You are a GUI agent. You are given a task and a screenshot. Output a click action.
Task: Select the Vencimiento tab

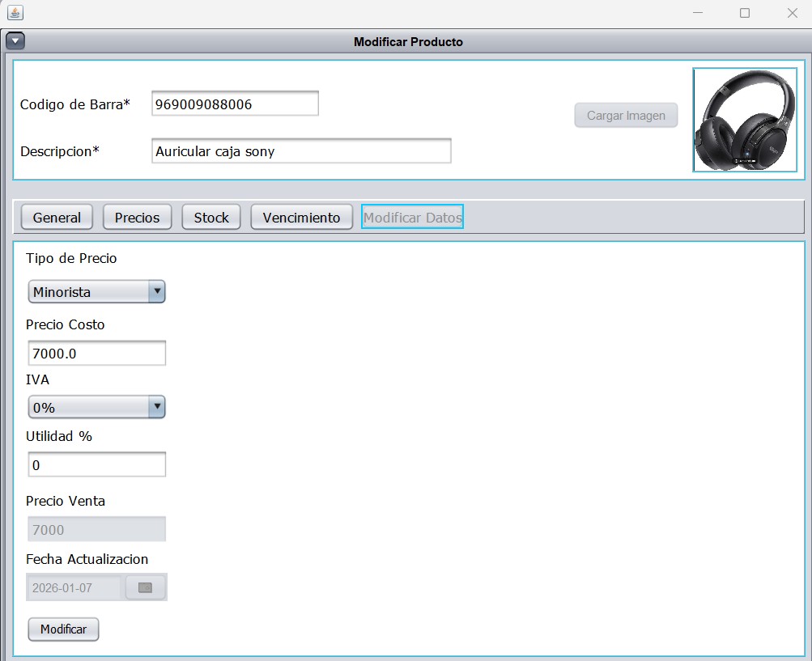(301, 217)
